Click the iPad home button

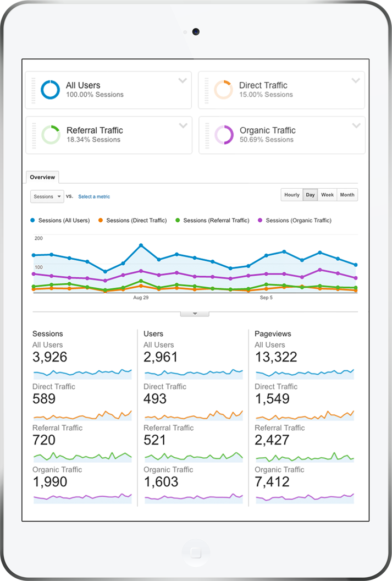pos(196,551)
